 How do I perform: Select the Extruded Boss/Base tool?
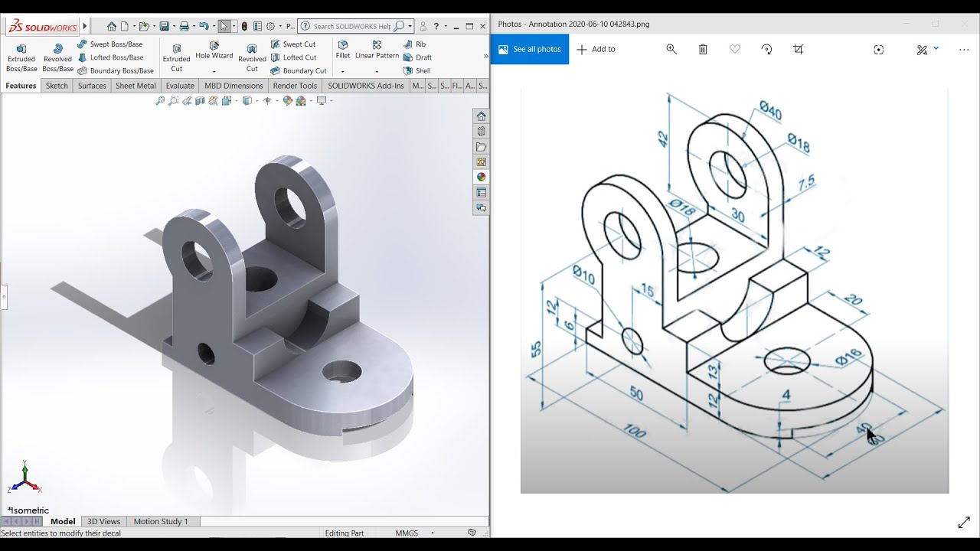21,58
